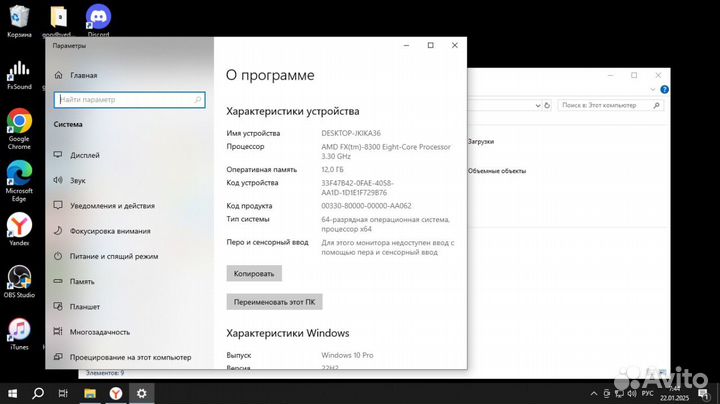Image resolution: width=720 pixels, height=404 pixels.
Task: Open the volume speaker tray icon
Action: coord(632,394)
